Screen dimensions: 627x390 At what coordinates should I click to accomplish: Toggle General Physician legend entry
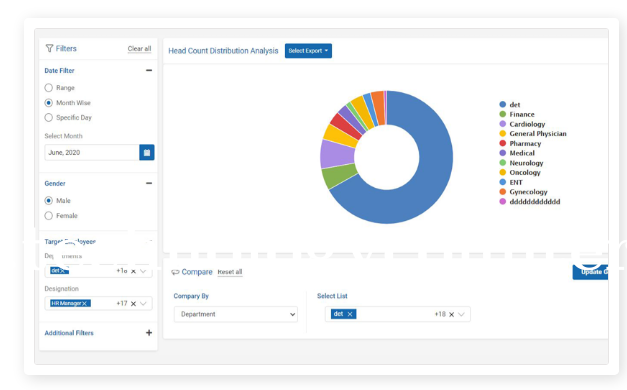(533, 134)
